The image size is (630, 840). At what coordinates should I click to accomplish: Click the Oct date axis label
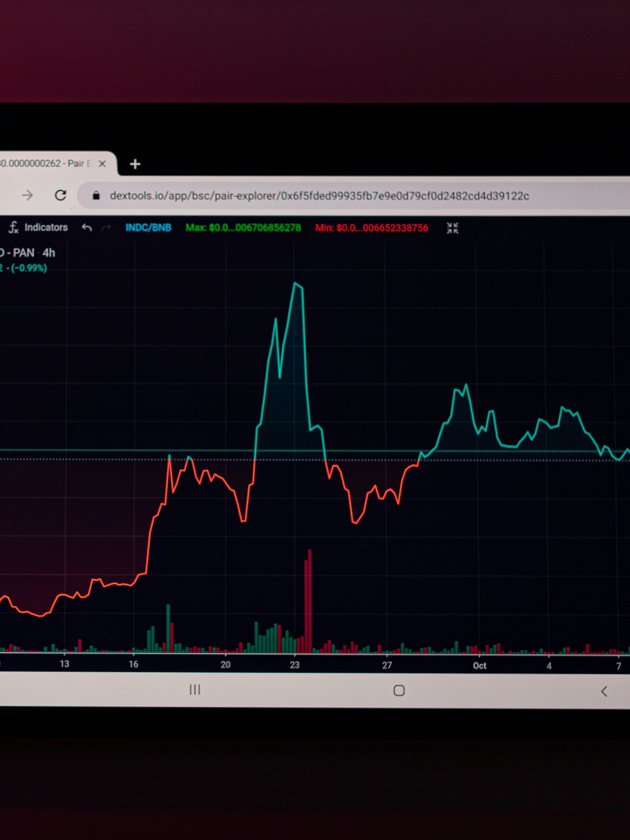[480, 666]
